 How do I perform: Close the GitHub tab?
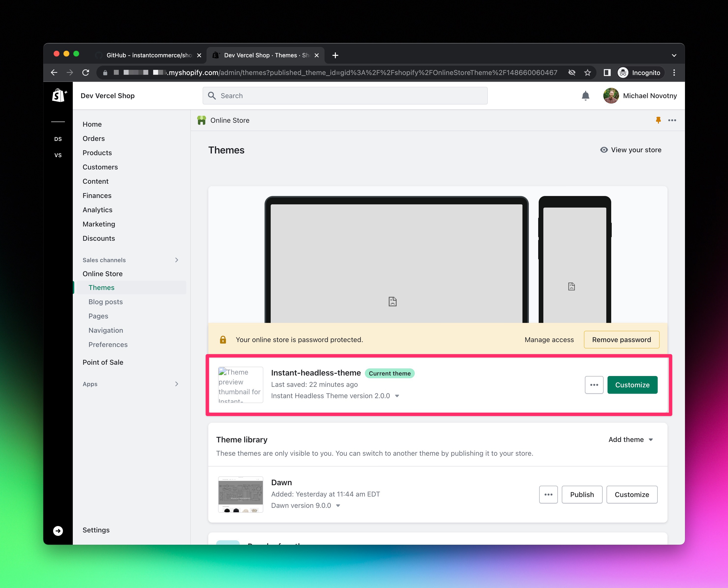[199, 55]
